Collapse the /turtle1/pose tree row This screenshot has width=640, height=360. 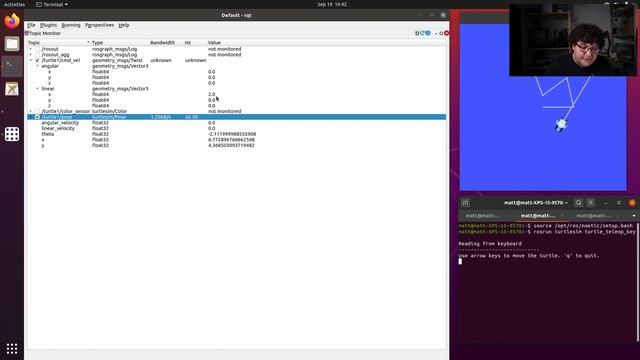(31, 117)
